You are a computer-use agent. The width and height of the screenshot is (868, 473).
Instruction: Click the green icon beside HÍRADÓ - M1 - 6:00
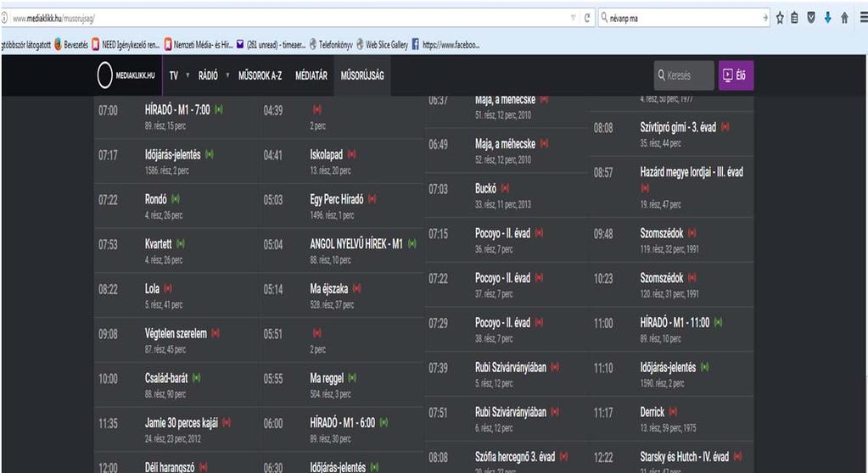(384, 423)
